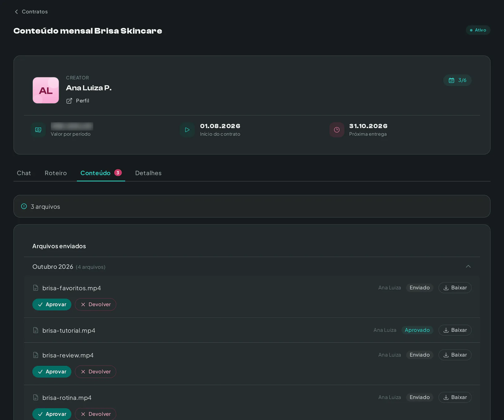This screenshot has height=420, width=504.
Task: Open the external Perfil link icon
Action: point(69,101)
